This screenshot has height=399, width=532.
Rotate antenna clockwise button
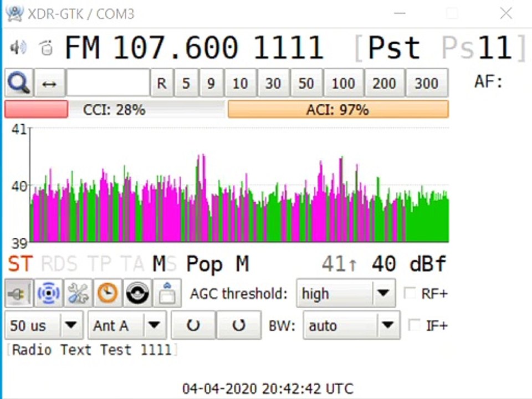pyautogui.click(x=239, y=325)
